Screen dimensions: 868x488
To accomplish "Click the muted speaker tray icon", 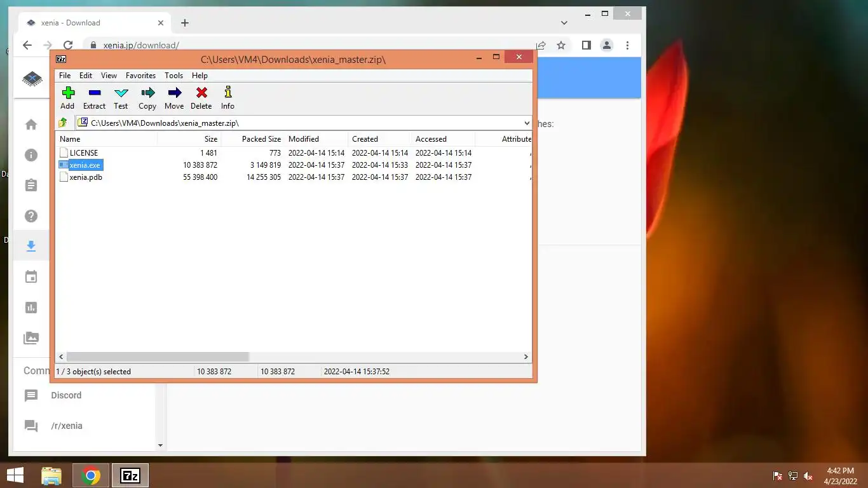I will (808, 476).
